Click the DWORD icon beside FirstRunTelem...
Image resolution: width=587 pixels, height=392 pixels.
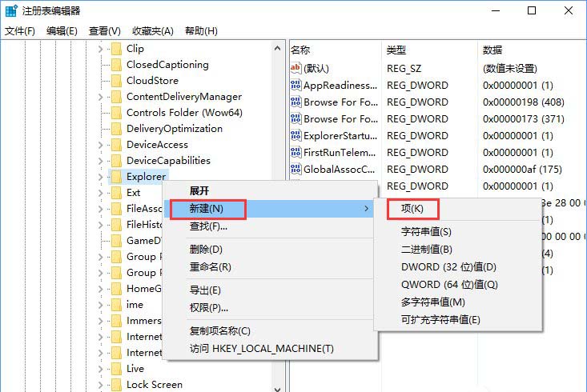296,152
